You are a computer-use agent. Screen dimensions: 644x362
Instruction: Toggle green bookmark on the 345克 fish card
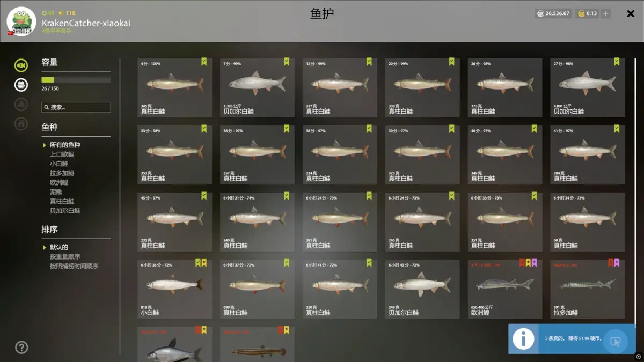(x=204, y=62)
